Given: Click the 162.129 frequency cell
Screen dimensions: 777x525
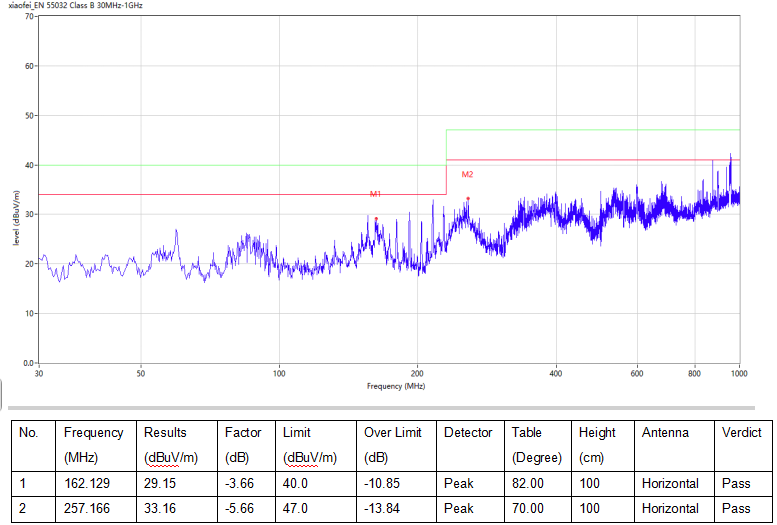Looking at the screenshot, I should pyautogui.click(x=86, y=483).
